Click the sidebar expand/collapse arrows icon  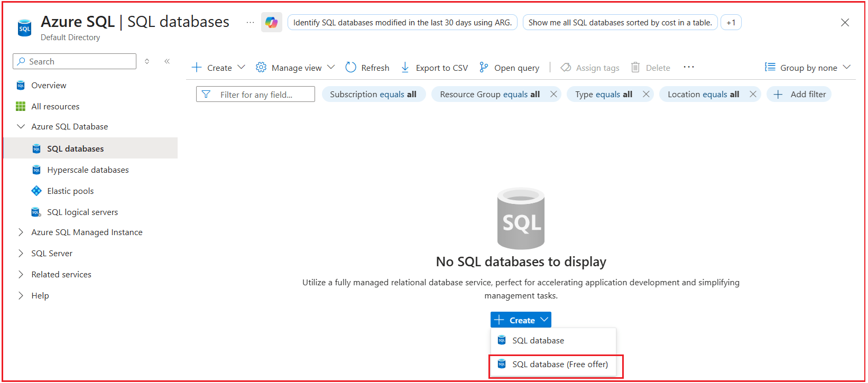147,61
